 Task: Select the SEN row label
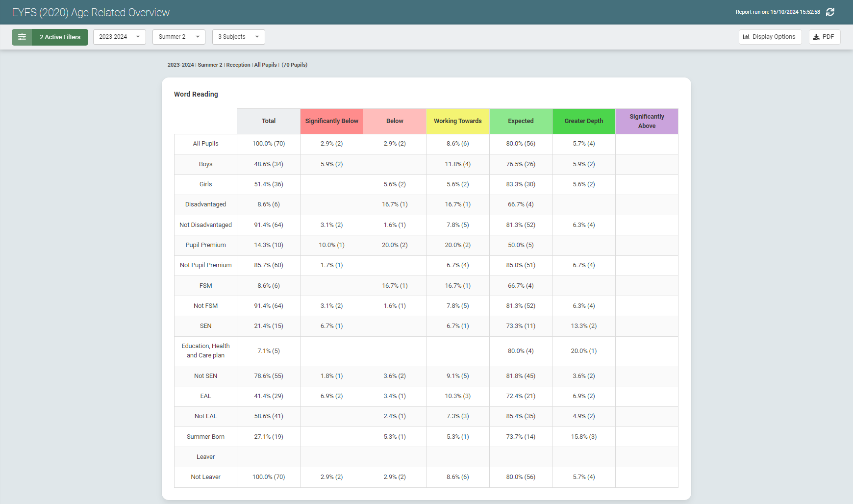(x=205, y=326)
